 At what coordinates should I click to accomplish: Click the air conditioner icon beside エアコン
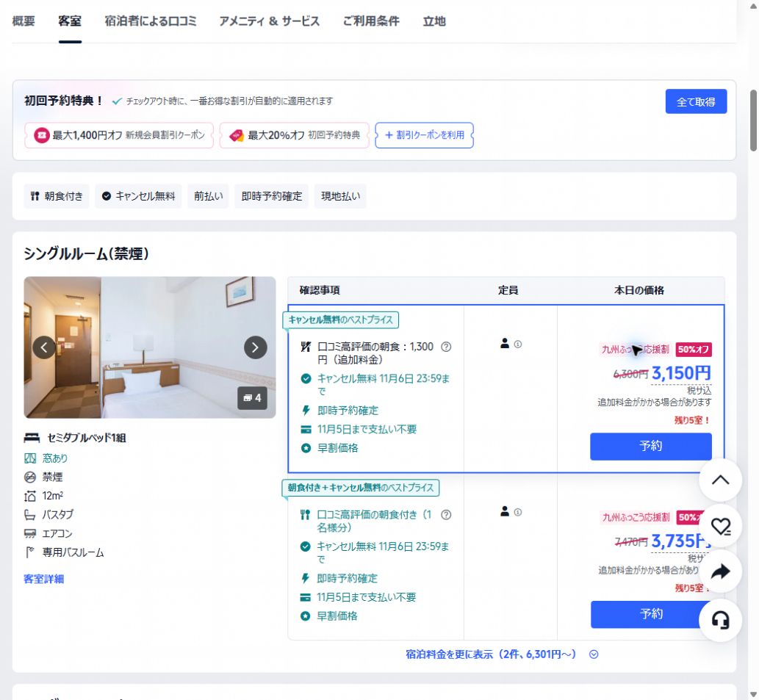30,533
